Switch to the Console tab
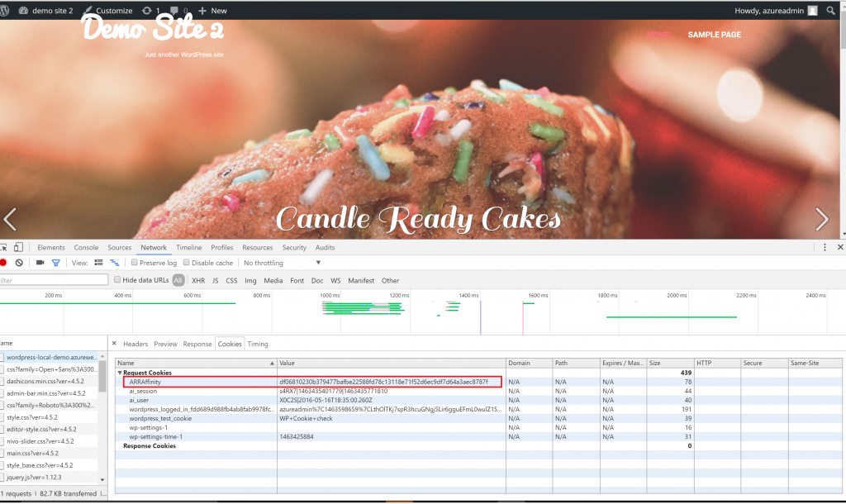Viewport: 846px width, 504px height. [x=86, y=247]
